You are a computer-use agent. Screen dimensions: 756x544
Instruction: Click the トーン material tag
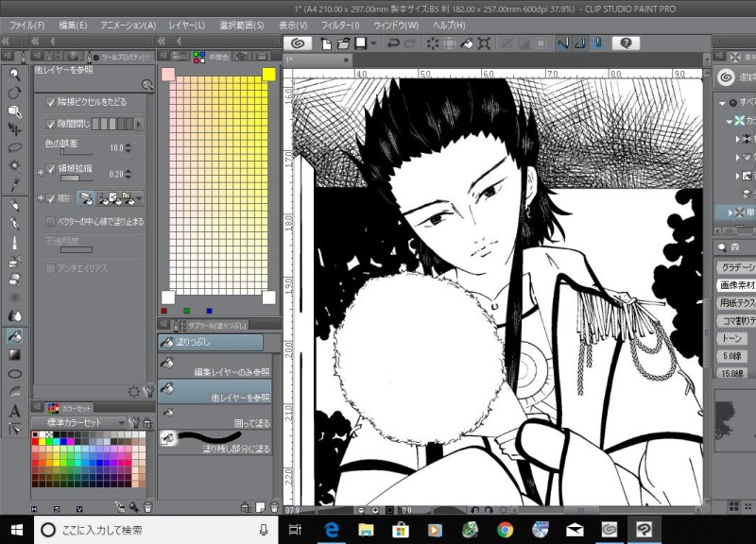pyautogui.click(x=731, y=339)
